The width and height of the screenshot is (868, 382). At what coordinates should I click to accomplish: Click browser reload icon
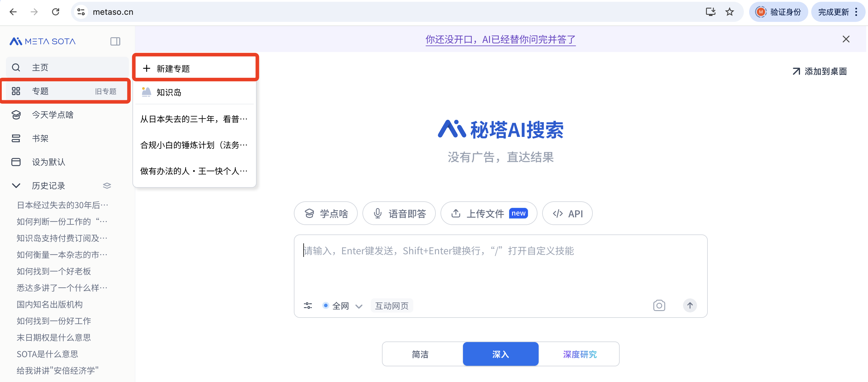pyautogui.click(x=56, y=12)
